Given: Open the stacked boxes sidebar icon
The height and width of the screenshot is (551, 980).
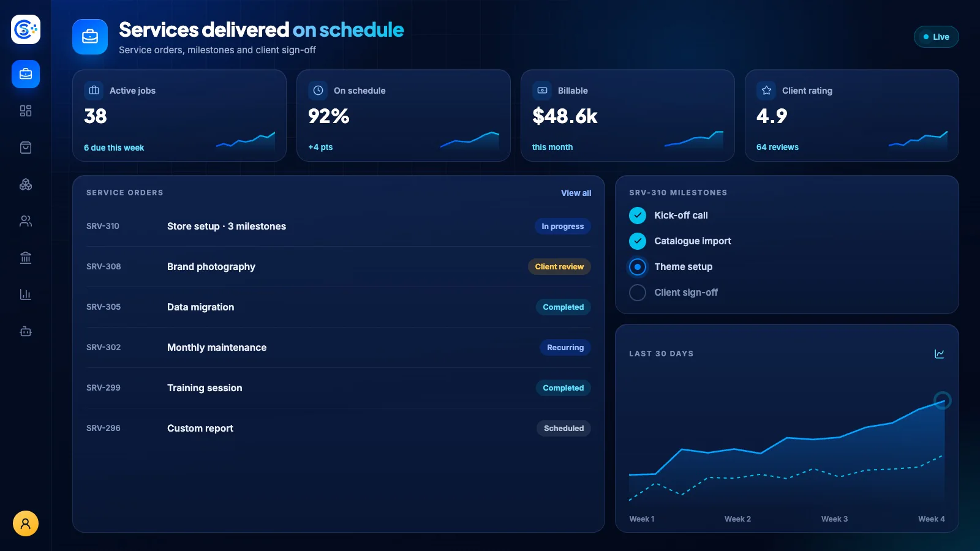Looking at the screenshot, I should pyautogui.click(x=26, y=184).
